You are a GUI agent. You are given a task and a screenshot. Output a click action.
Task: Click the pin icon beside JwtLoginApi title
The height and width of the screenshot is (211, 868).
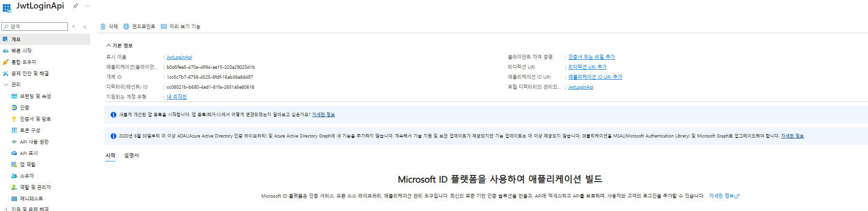tap(75, 6)
